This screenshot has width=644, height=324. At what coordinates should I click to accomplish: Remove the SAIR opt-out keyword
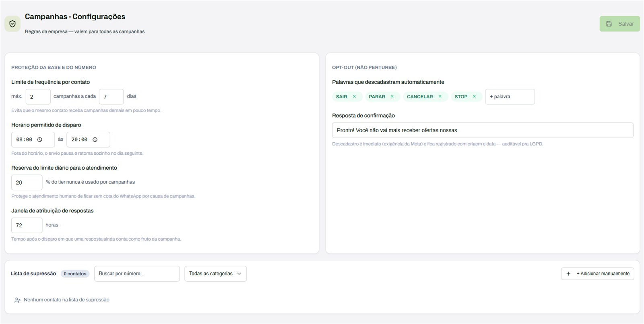354,96
